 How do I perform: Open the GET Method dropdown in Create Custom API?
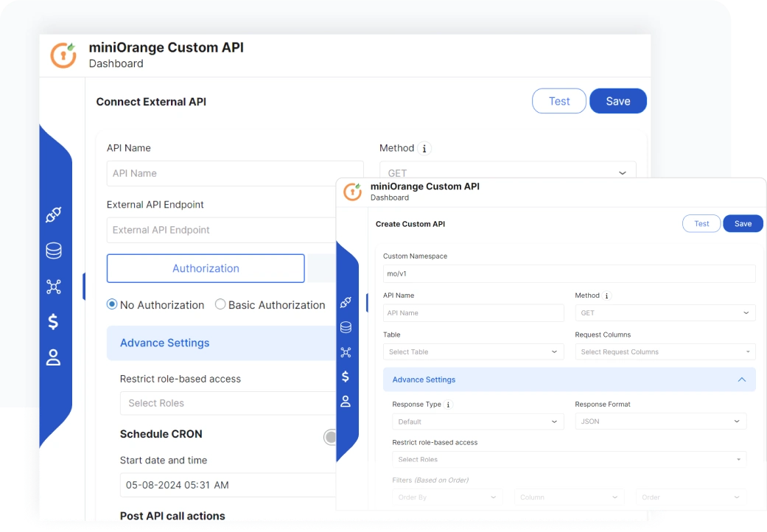tap(665, 313)
